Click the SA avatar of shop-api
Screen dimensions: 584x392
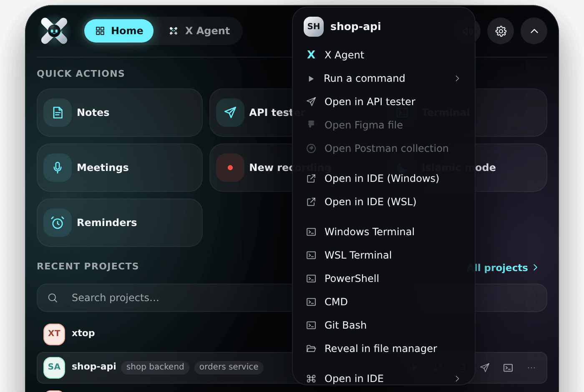tap(54, 368)
